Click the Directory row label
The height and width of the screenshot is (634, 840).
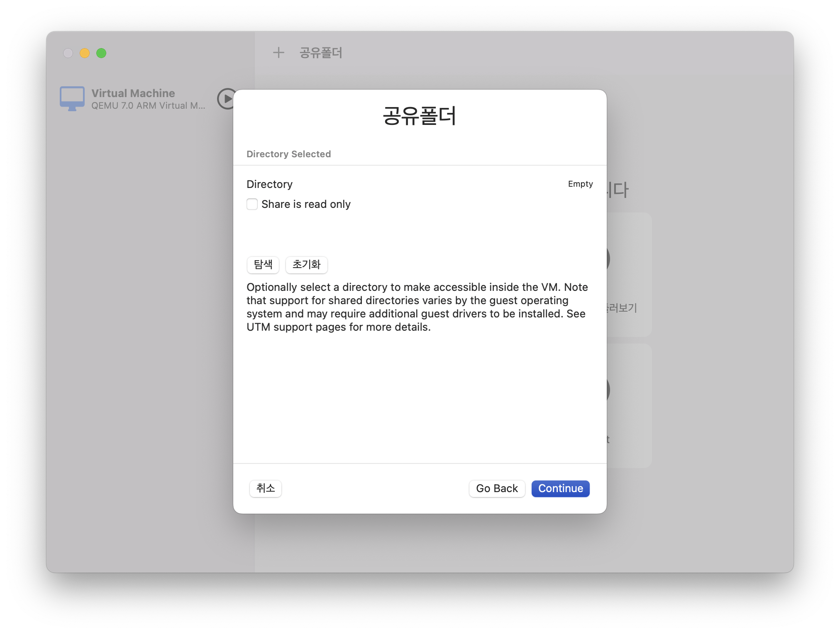[269, 184]
